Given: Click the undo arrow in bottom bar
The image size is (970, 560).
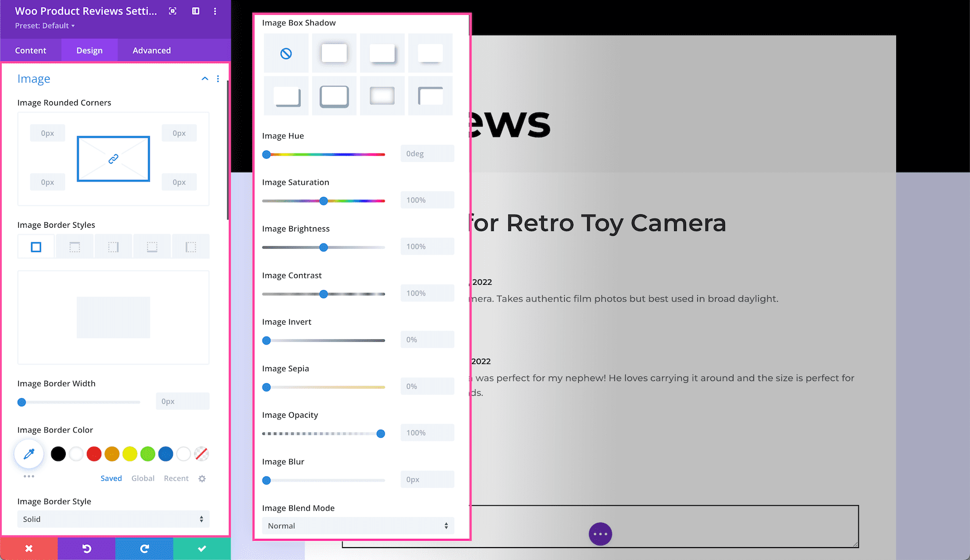Looking at the screenshot, I should pos(87,548).
